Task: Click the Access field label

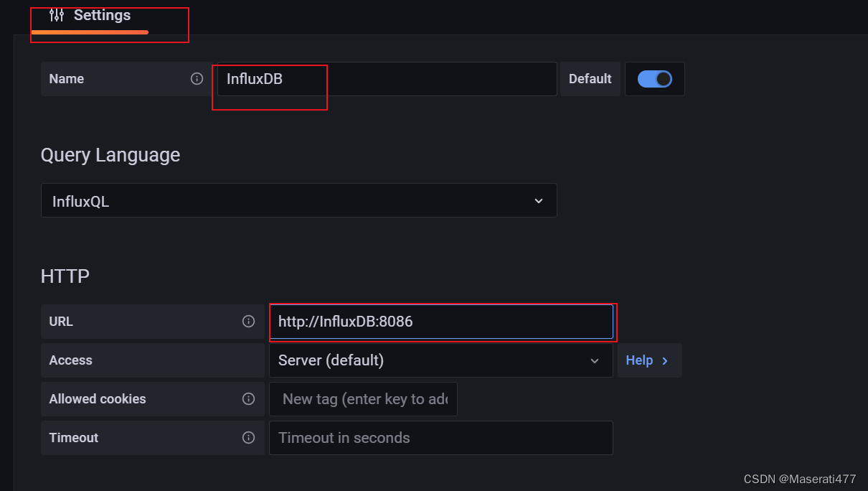Action: click(71, 360)
